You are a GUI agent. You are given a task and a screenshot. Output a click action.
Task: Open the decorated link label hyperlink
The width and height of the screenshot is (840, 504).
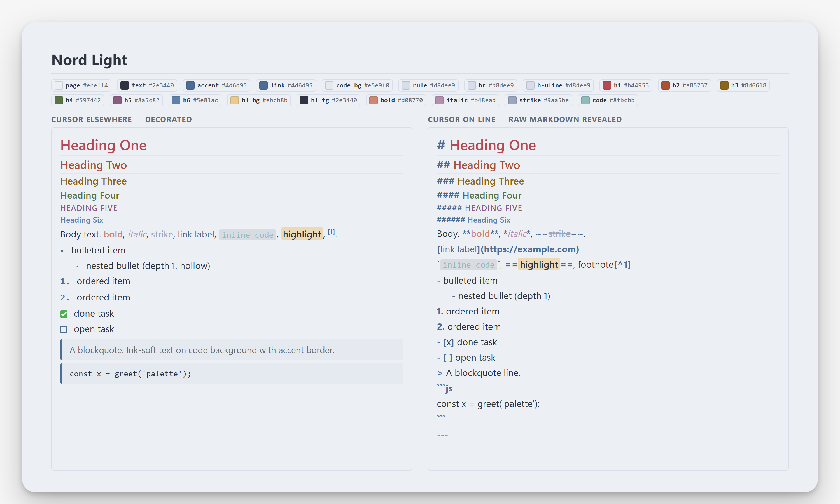point(196,234)
